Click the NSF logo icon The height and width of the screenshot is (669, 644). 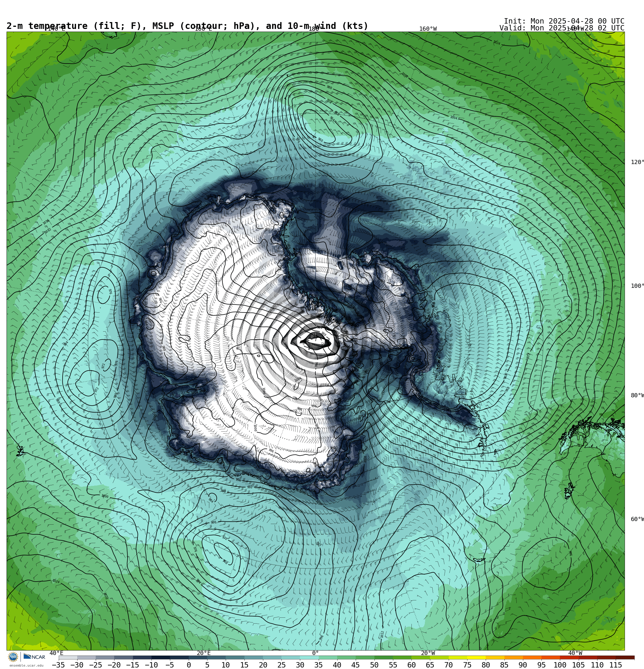point(13,657)
